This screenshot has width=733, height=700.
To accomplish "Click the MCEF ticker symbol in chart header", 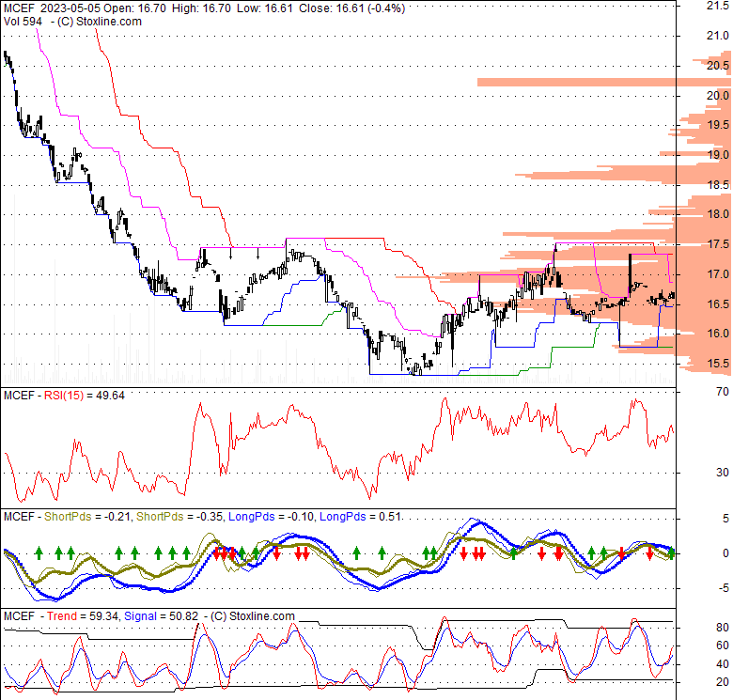I will 19,8.
